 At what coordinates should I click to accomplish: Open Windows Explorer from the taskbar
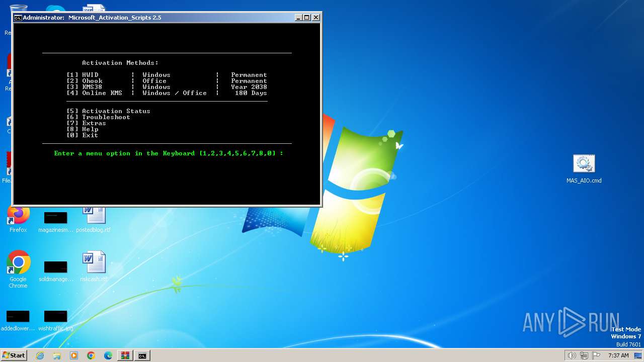(x=57, y=355)
